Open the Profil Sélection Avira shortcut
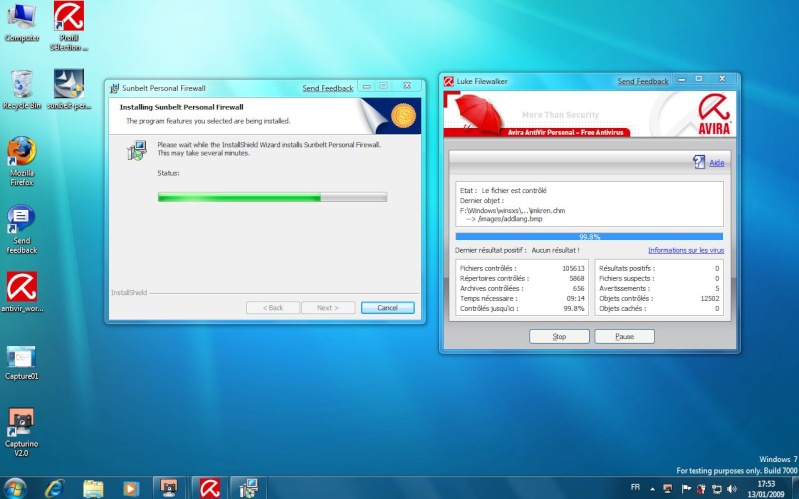This screenshot has height=499, width=799. [69, 25]
